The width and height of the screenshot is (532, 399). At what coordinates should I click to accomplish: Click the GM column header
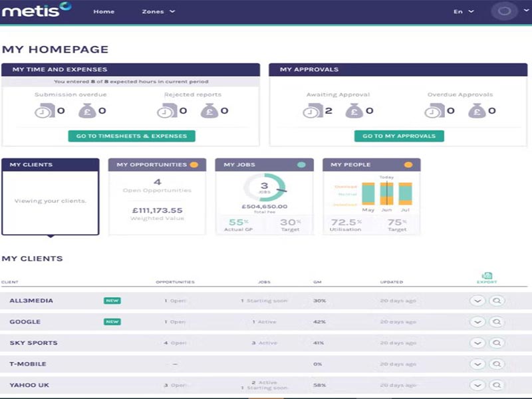317,282
